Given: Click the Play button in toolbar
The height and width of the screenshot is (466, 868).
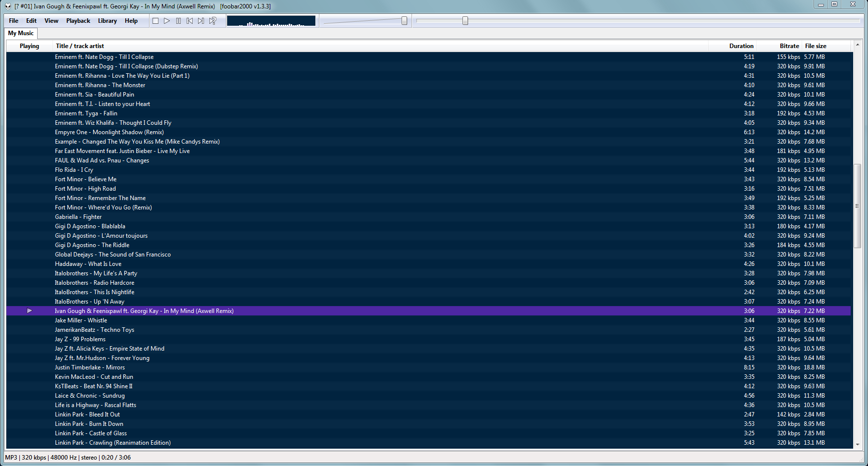Looking at the screenshot, I should pos(167,21).
